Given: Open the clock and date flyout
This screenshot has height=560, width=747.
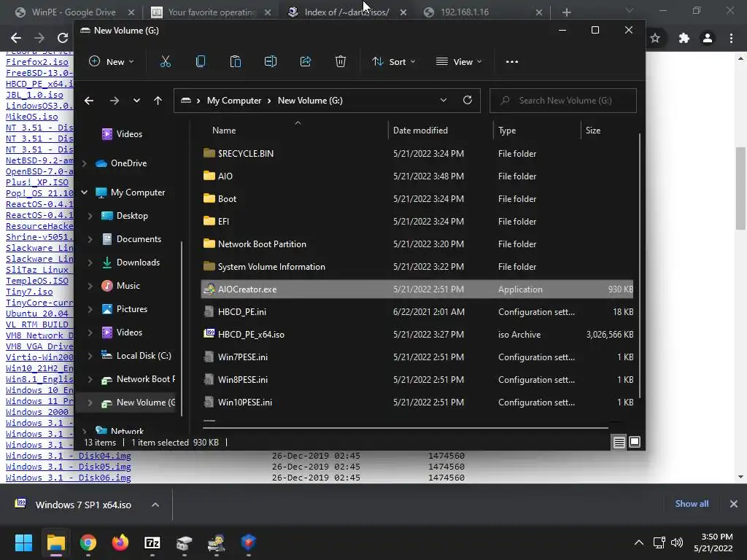Looking at the screenshot, I should click(x=713, y=542).
